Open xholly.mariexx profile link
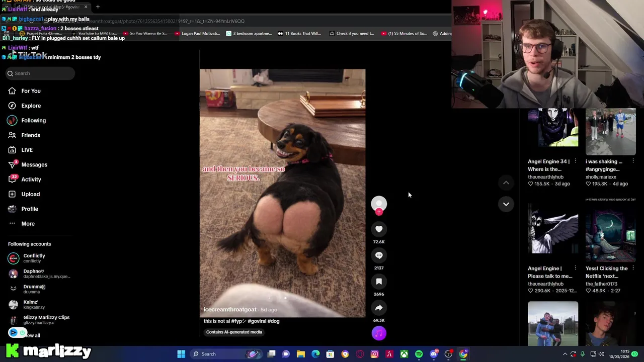The height and width of the screenshot is (362, 644). (x=601, y=177)
